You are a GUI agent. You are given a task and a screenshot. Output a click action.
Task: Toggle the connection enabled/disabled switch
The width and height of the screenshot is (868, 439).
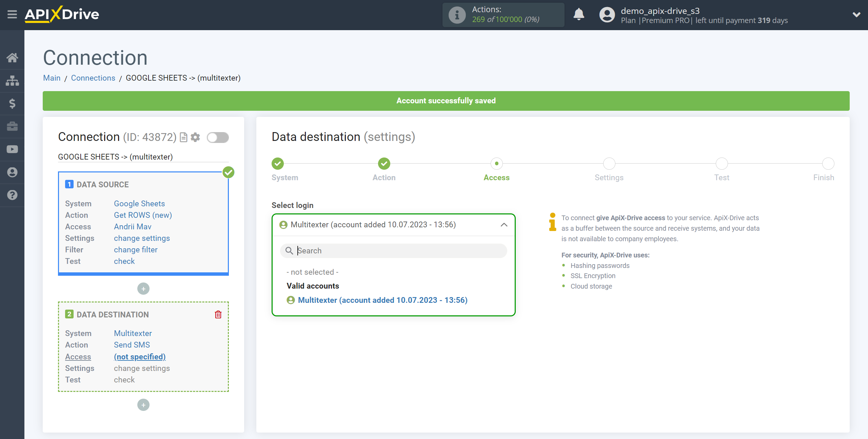pos(219,137)
